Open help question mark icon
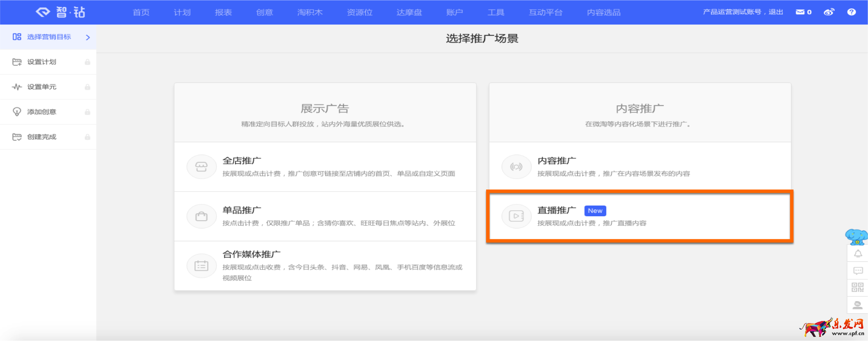 [852, 12]
